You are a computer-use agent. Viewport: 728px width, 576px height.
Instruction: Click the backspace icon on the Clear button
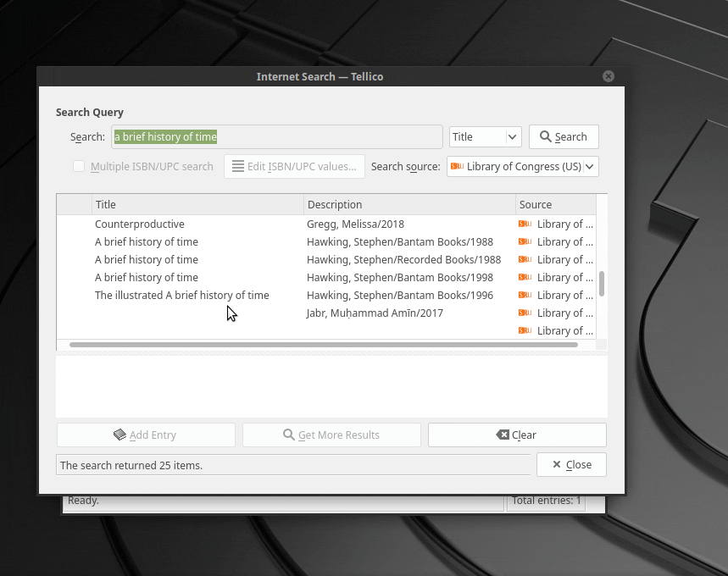(503, 435)
